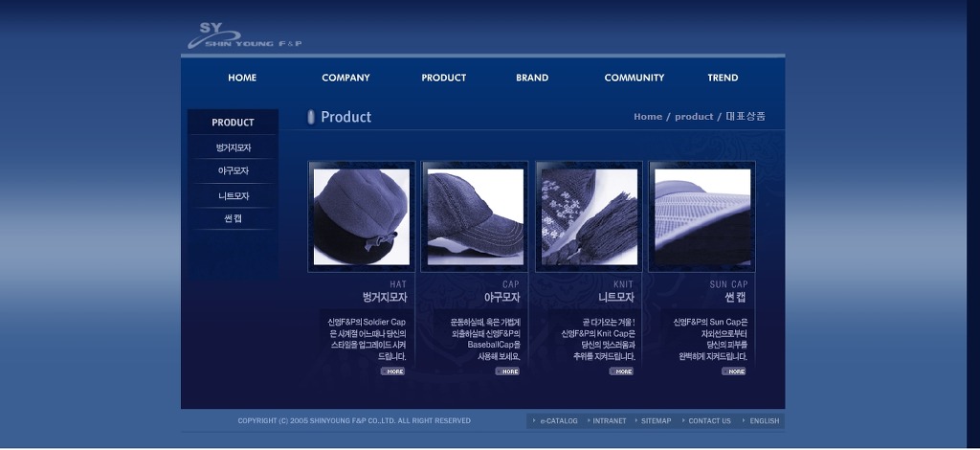Viewport: 980px width, 450px height.
Task: Click 대표상품 in the breadcrumb
Action: coord(745,116)
